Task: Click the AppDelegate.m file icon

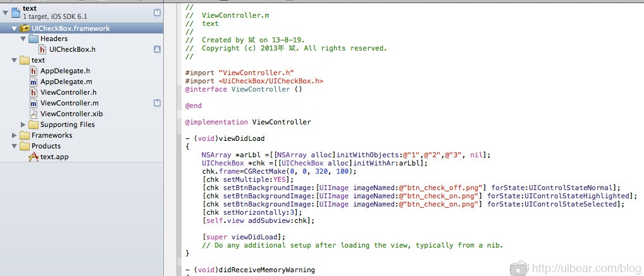Action: [x=34, y=81]
